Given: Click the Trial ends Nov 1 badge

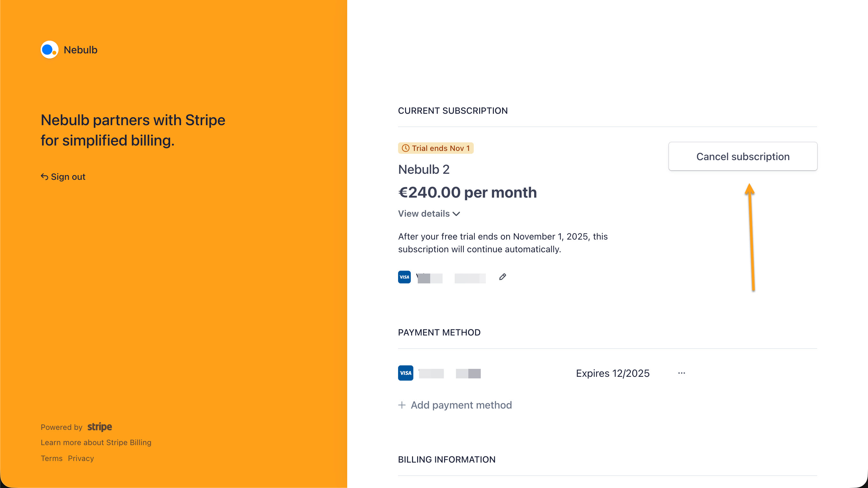Looking at the screenshot, I should point(435,148).
